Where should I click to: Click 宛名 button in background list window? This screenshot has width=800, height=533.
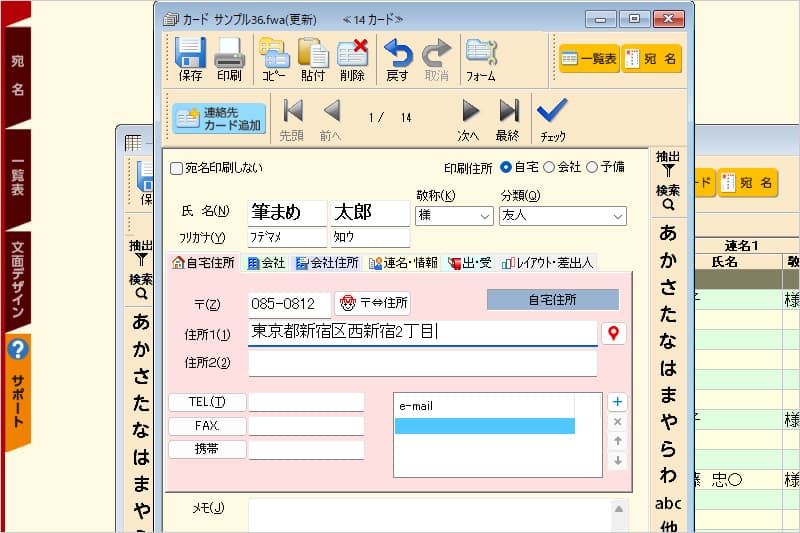(748, 183)
